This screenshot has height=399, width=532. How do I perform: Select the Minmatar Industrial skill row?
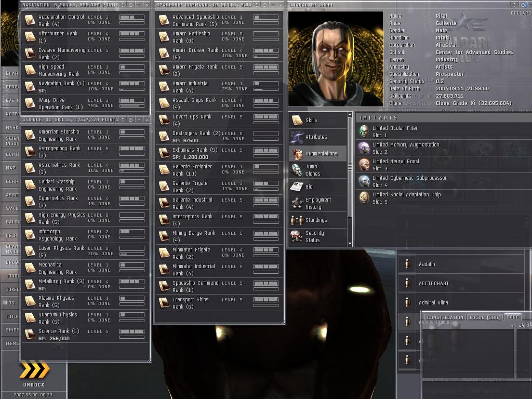219,270
